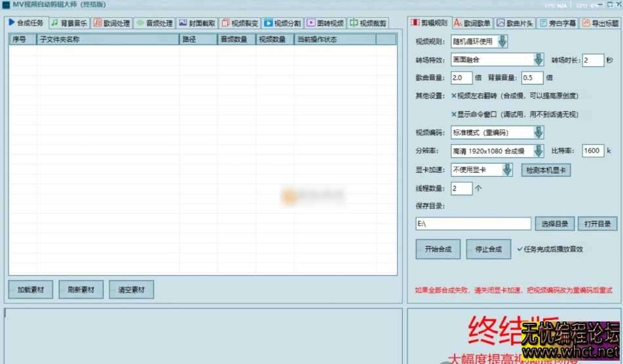Click the 歌词歌单 tab letter A icon

pos(458,23)
